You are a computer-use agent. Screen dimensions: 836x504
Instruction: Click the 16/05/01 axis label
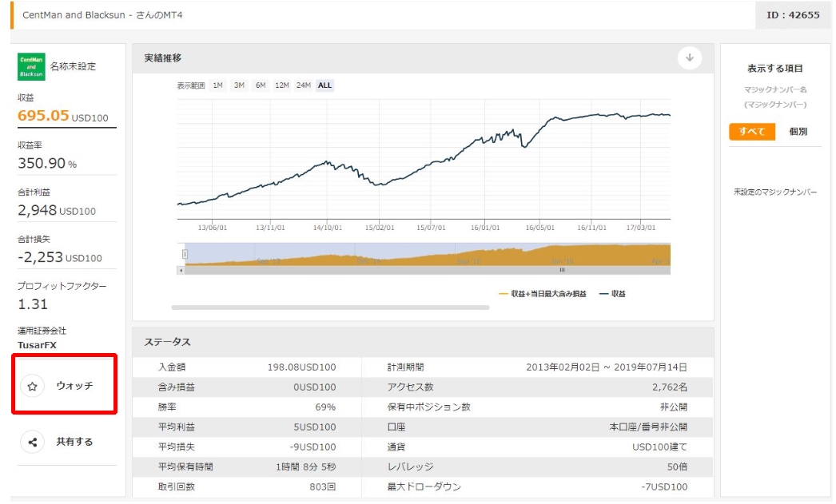(539, 228)
